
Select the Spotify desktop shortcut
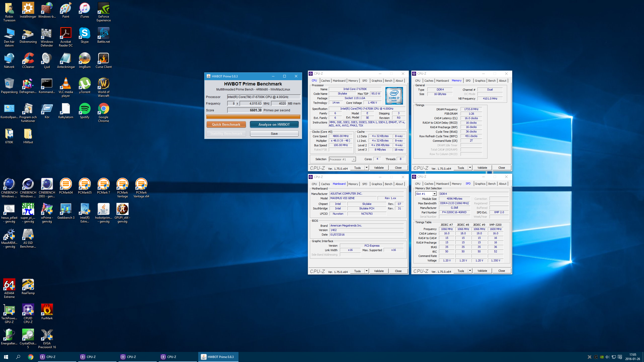click(85, 111)
